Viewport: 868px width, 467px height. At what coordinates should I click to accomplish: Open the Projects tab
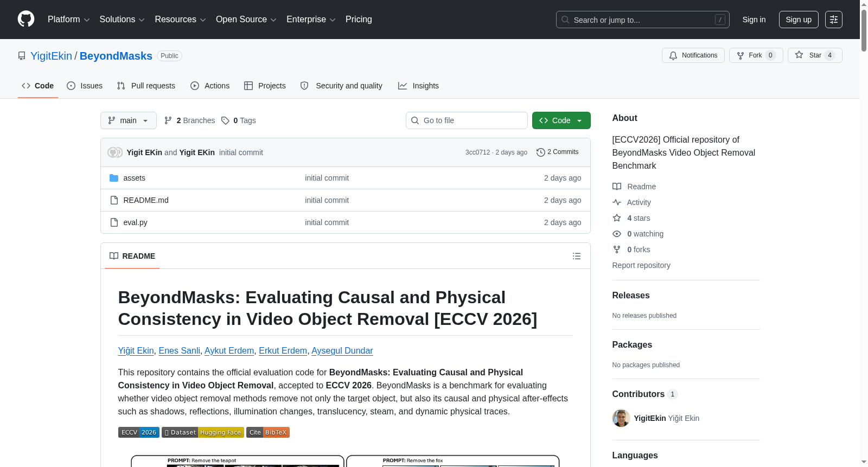coord(265,86)
